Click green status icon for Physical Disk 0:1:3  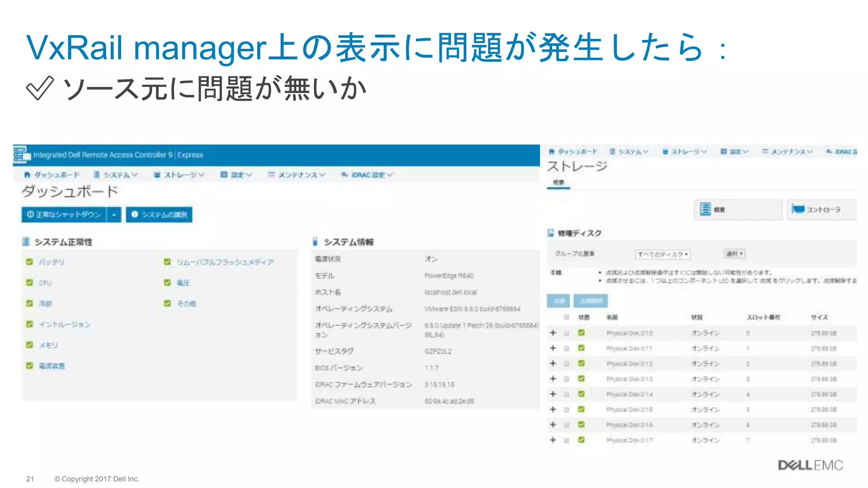point(581,379)
